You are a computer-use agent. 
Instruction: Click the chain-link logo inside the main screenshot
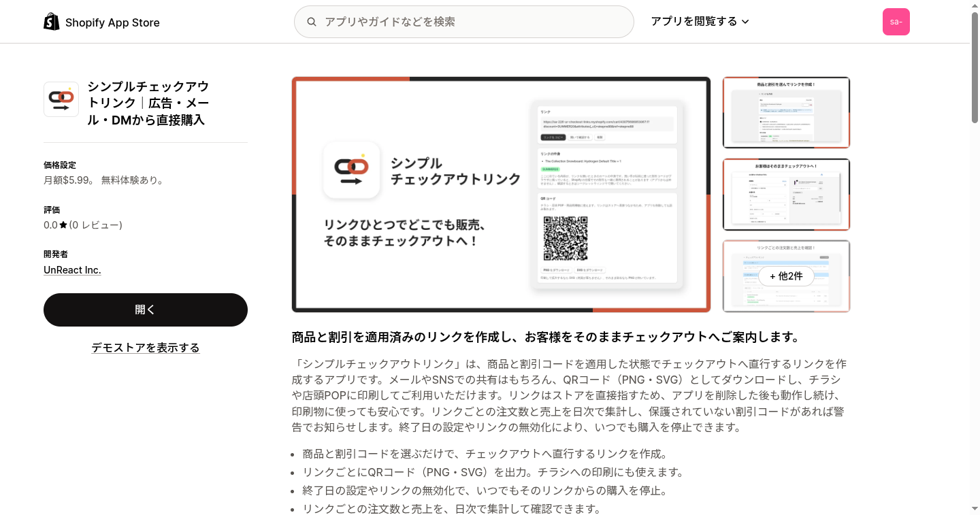(x=351, y=170)
